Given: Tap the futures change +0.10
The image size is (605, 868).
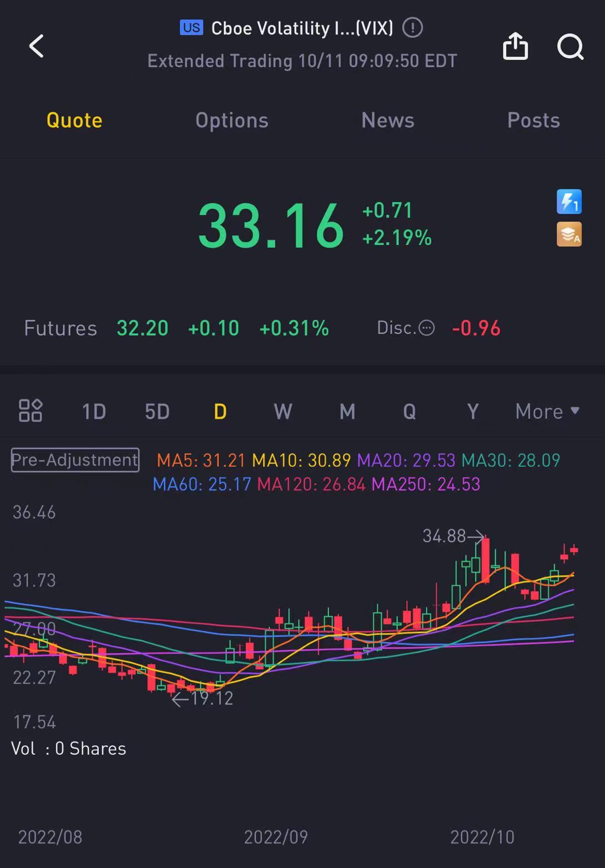Looking at the screenshot, I should 213,328.
